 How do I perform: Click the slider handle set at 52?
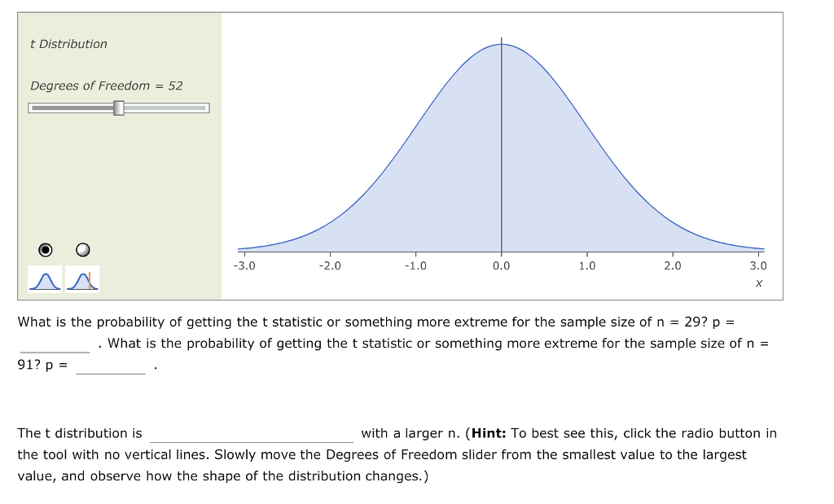(119, 106)
